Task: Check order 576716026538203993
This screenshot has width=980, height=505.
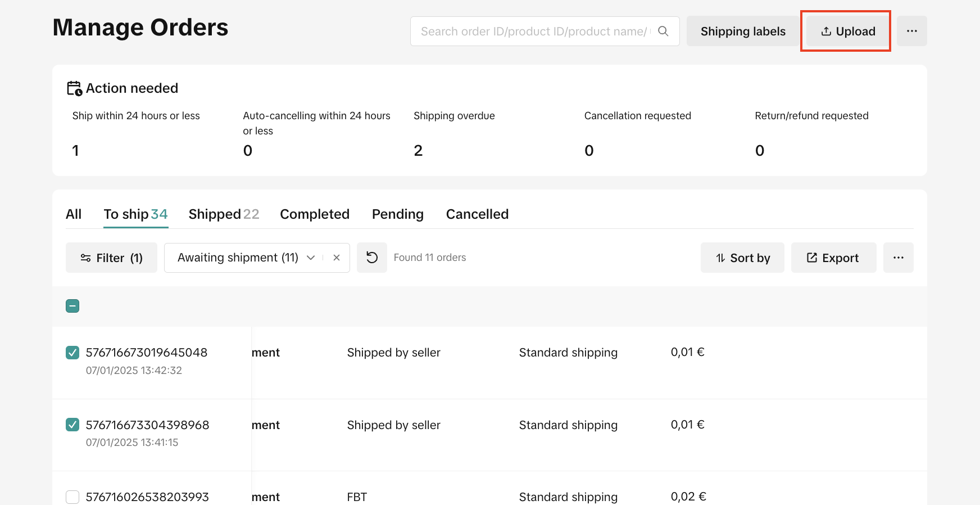Action: [x=72, y=497]
